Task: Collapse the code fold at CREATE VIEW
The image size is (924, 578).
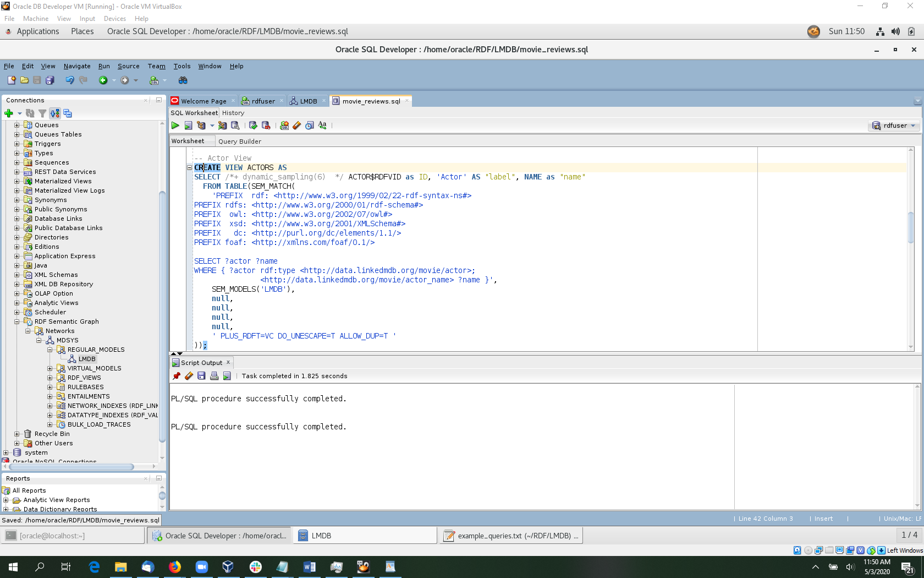Action: (189, 167)
